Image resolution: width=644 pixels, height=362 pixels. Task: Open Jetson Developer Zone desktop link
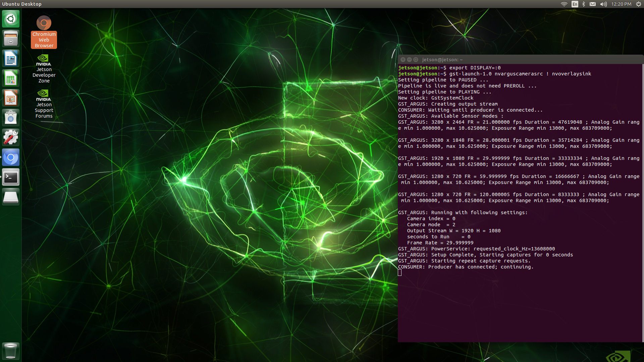coord(44,60)
